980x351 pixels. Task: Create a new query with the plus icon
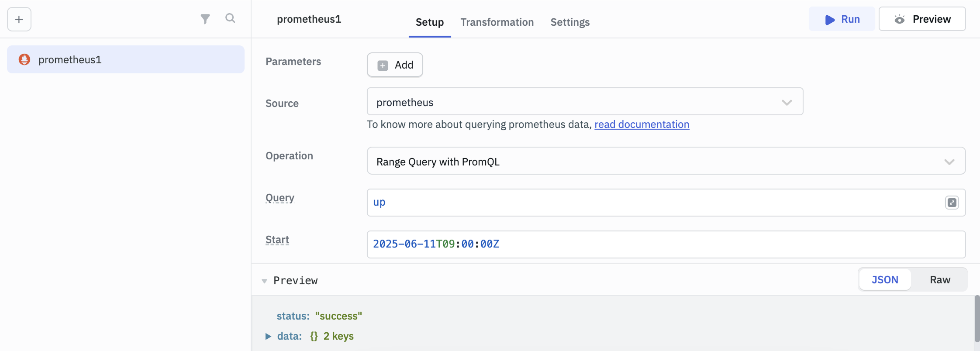click(18, 19)
